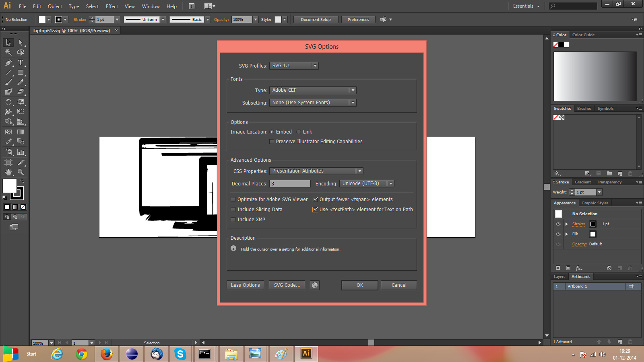Screen dimensions: 644x362
Task: Open the Window menu
Action: pyautogui.click(x=151, y=6)
